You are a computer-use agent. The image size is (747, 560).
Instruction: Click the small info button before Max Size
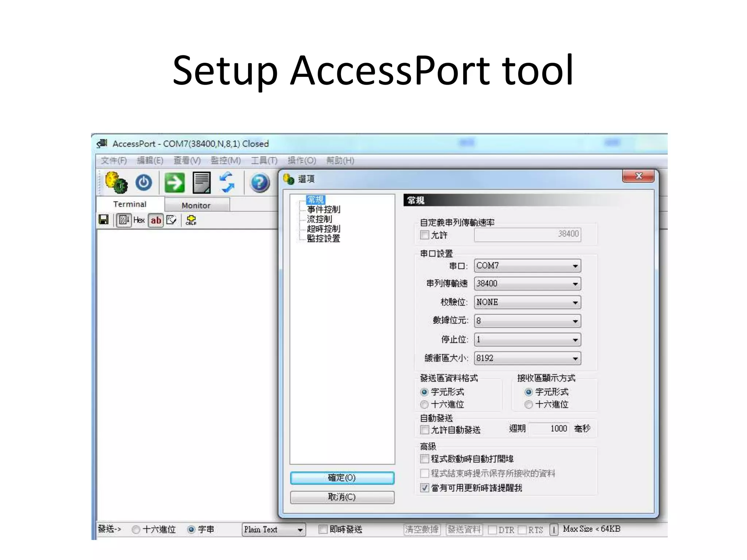point(554,529)
